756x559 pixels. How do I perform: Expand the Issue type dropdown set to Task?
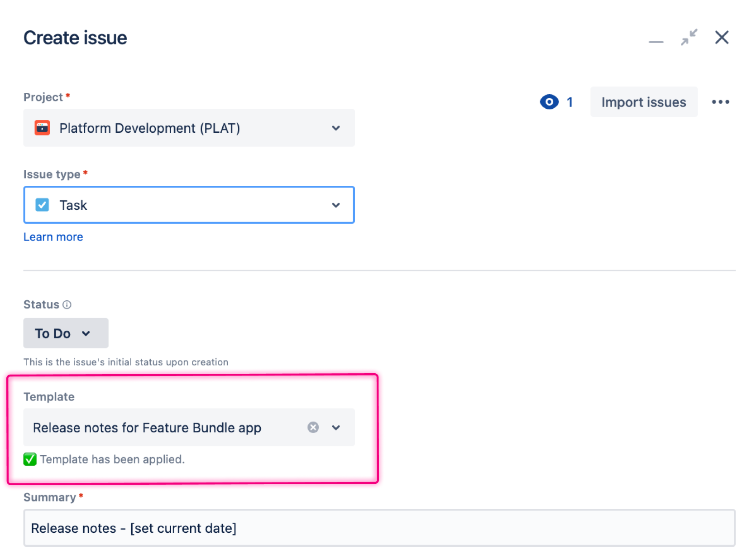[189, 205]
